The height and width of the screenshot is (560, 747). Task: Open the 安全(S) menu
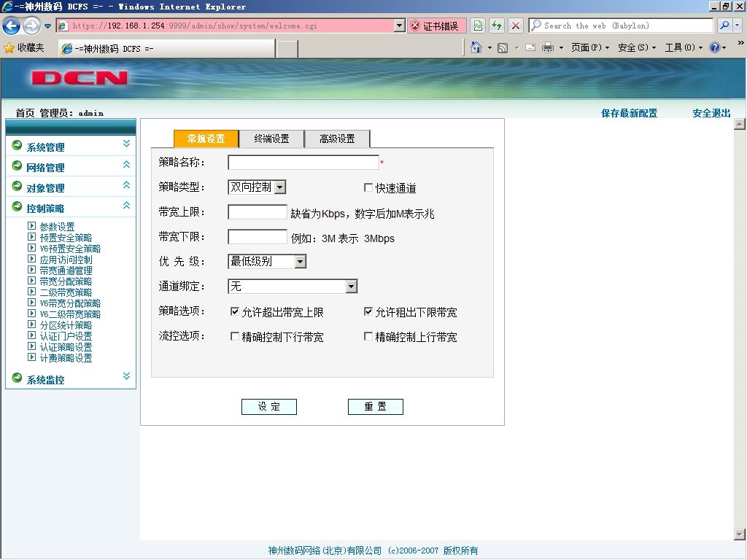(x=636, y=47)
